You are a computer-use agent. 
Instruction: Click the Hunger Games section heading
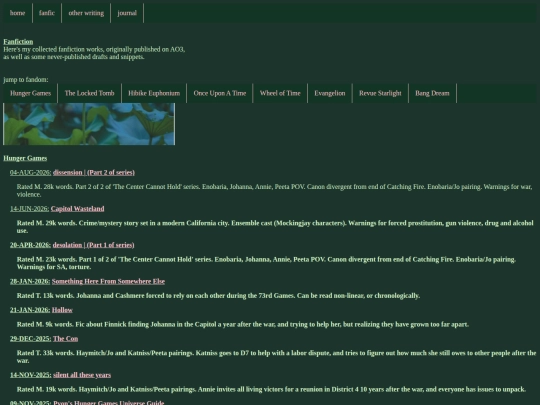coord(25,158)
